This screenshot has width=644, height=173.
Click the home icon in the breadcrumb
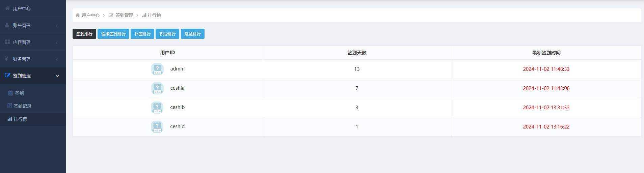click(x=78, y=15)
